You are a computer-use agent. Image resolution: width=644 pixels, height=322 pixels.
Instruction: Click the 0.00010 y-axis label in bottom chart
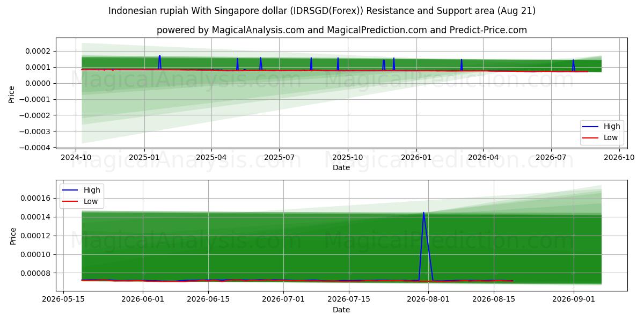36,254
